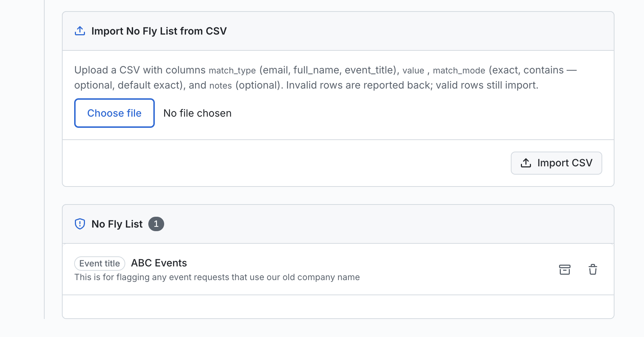The height and width of the screenshot is (337, 644).
Task: Click the upload icon in the import header
Action: pyautogui.click(x=80, y=31)
